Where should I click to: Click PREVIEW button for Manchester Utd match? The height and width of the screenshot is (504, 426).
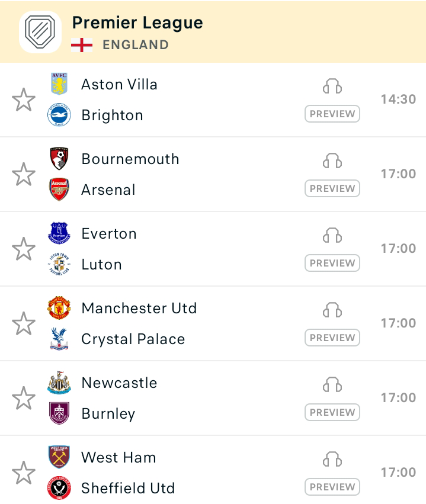click(x=332, y=338)
